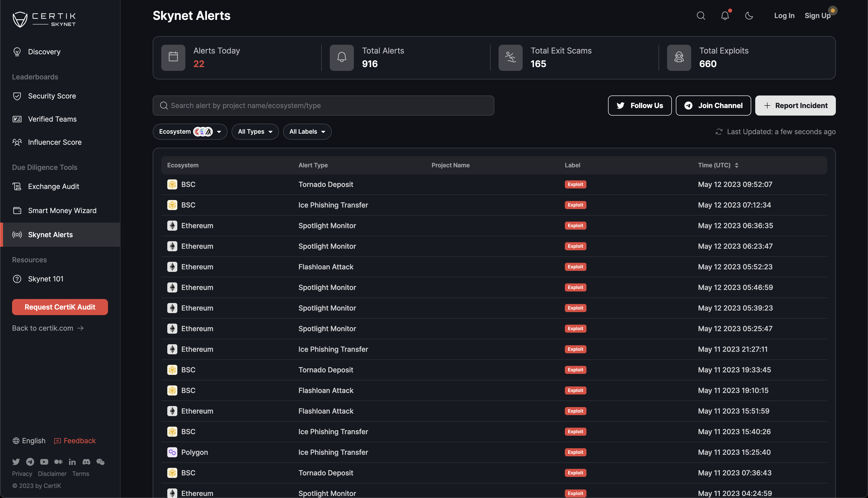
Task: Click the Report Incident button
Action: 795,106
